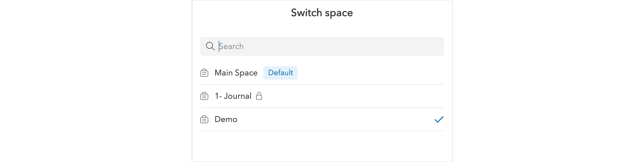Click the Search placeholder text
Image resolution: width=644 pixels, height=162 pixels.
coord(231,46)
